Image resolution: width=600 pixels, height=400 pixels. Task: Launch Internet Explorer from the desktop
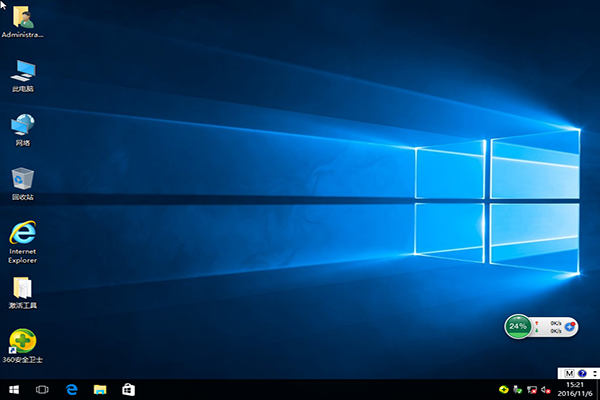[22, 234]
